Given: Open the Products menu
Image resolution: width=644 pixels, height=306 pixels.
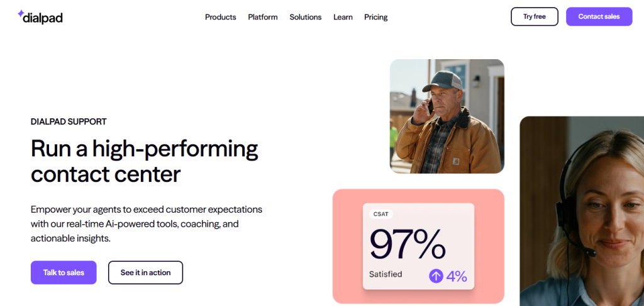Looking at the screenshot, I should 220,17.
